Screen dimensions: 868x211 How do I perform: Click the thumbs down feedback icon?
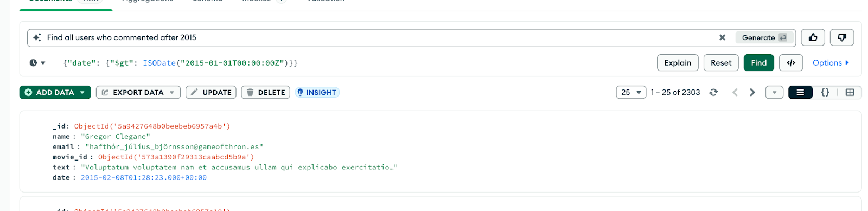(842, 37)
